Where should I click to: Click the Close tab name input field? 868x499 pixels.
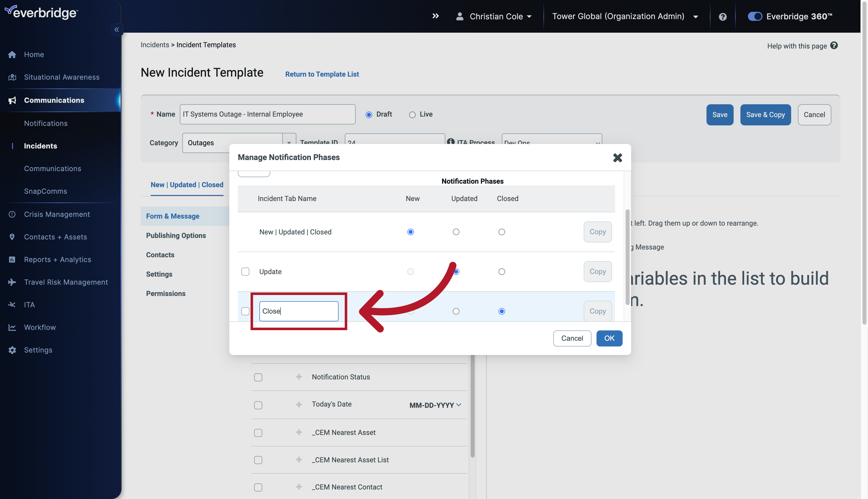point(298,311)
